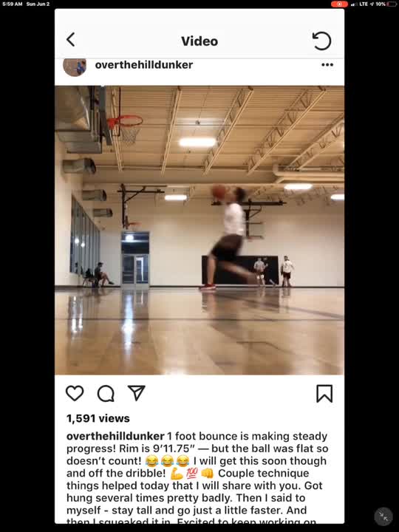Viewport: 399px width, 532px height.
Task: View the 1,591 views count details
Action: [x=98, y=418]
